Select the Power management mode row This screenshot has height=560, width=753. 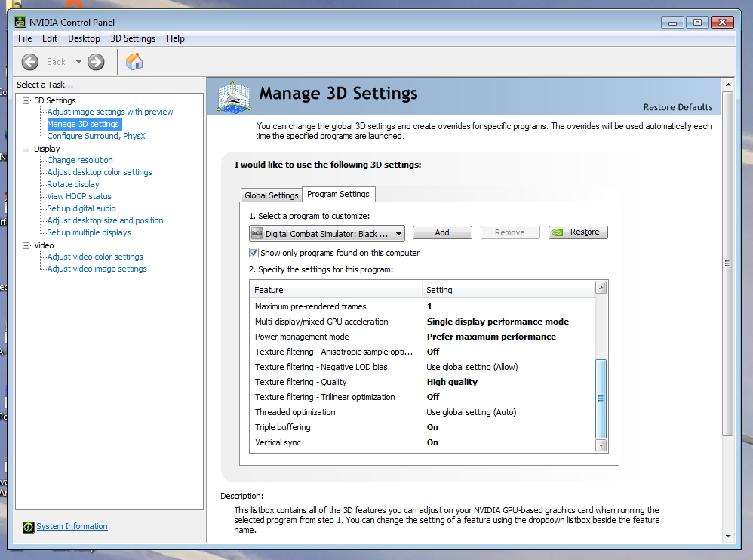tap(422, 337)
